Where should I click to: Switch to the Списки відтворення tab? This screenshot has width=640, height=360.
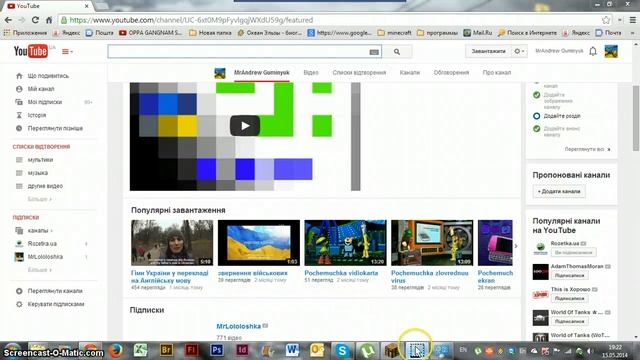(x=359, y=73)
